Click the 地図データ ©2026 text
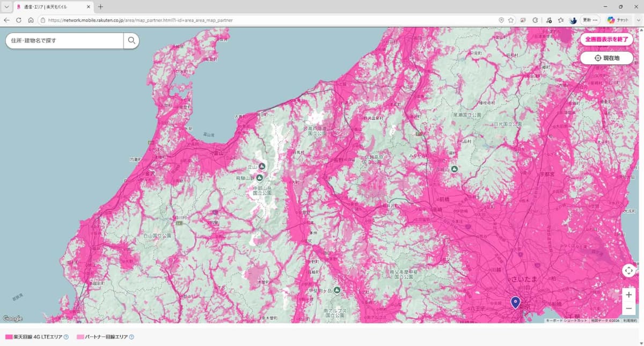This screenshot has height=346, width=644. point(605,320)
